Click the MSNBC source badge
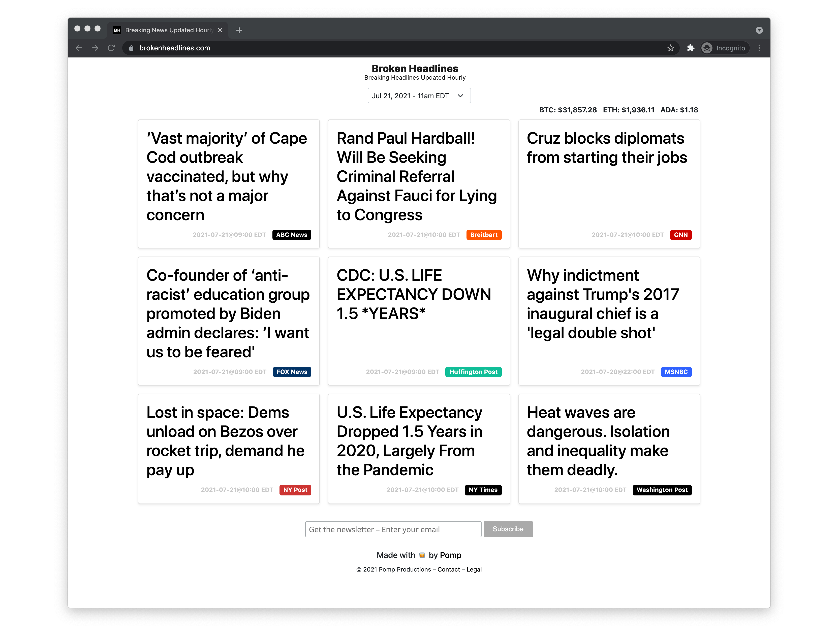This screenshot has width=840, height=630. click(676, 372)
